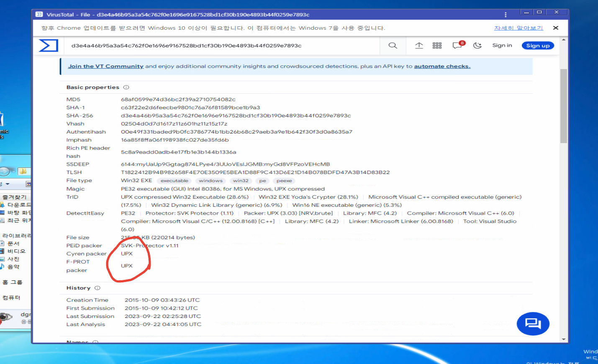Click the Sign up button
This screenshot has height=364, width=598.
(538, 46)
